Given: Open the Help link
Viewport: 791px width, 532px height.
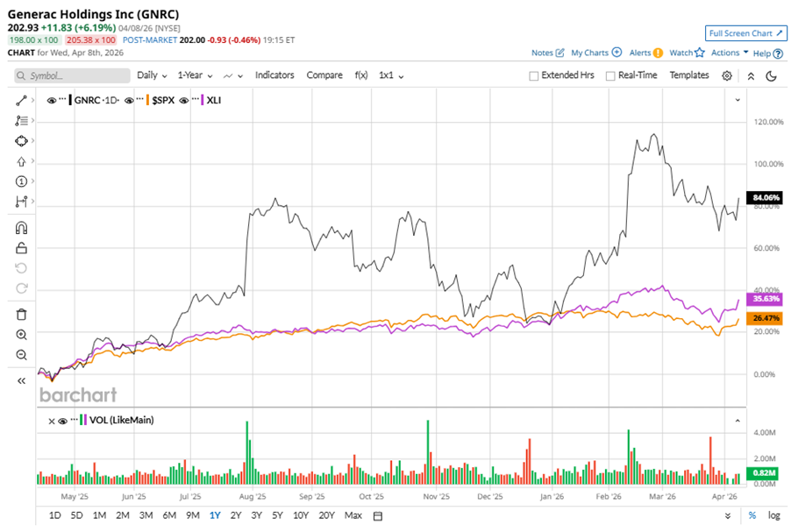Looking at the screenshot, I should click(x=768, y=53).
